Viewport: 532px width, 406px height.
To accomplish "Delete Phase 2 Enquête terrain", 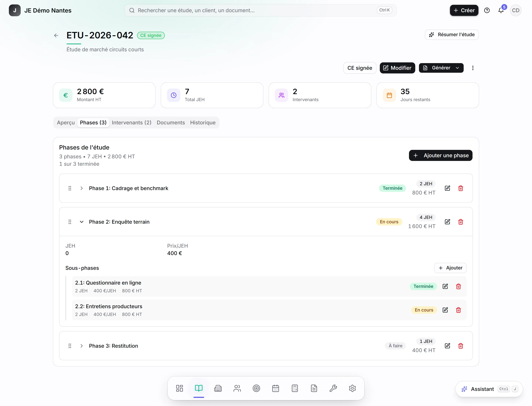I will click(x=461, y=222).
